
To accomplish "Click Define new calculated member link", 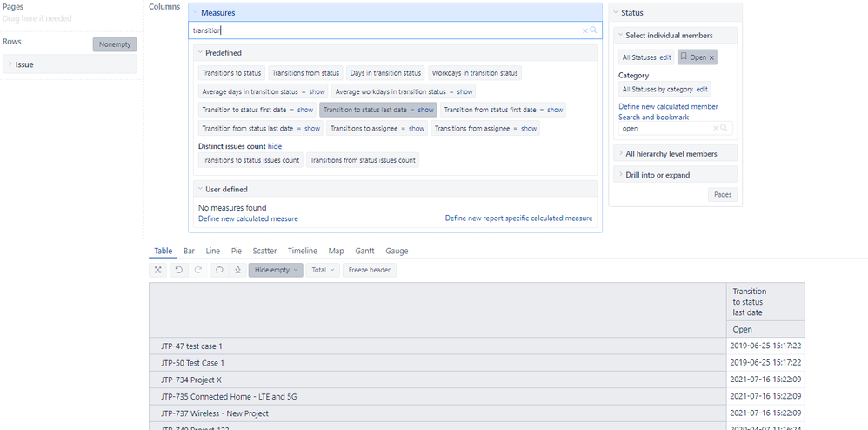I will point(668,106).
